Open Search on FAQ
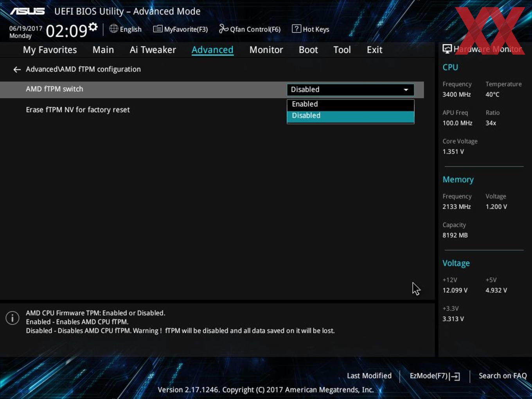The height and width of the screenshot is (399, 532). [503, 376]
